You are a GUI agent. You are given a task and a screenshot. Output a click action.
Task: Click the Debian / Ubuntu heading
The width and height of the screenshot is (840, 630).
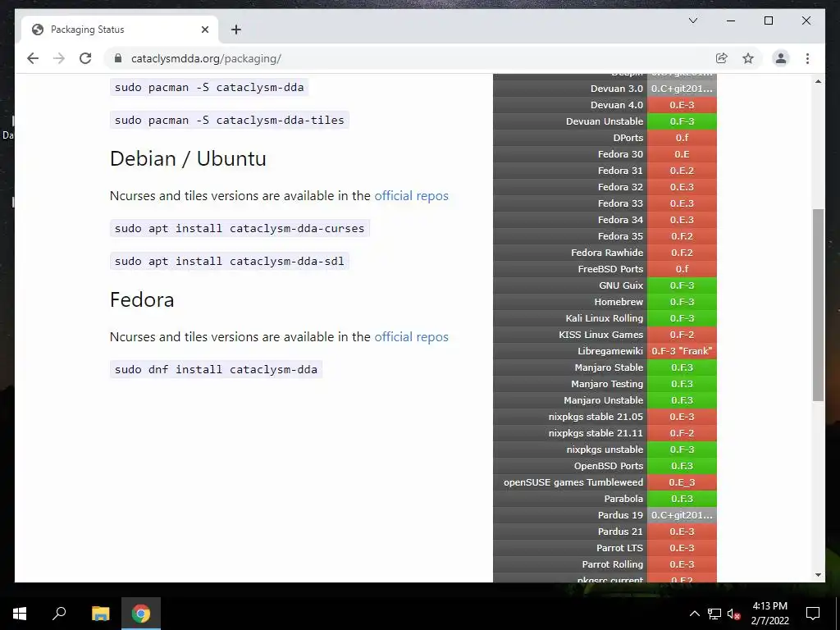tap(188, 158)
